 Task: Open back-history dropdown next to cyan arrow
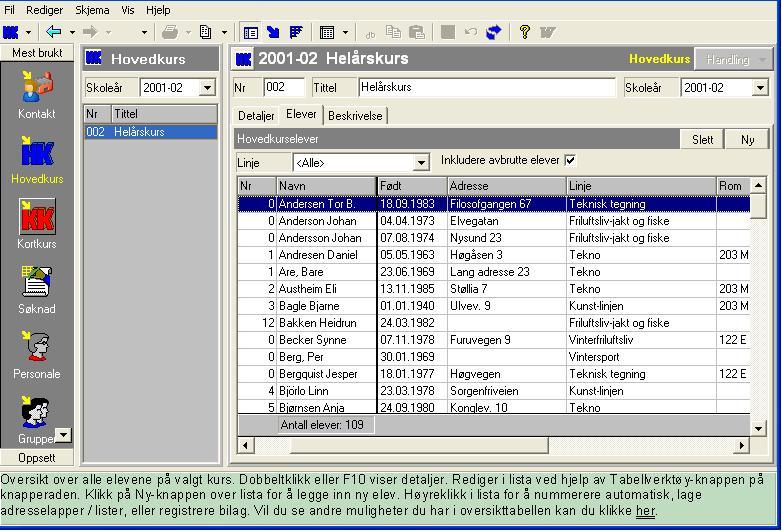pyautogui.click(x=72, y=33)
